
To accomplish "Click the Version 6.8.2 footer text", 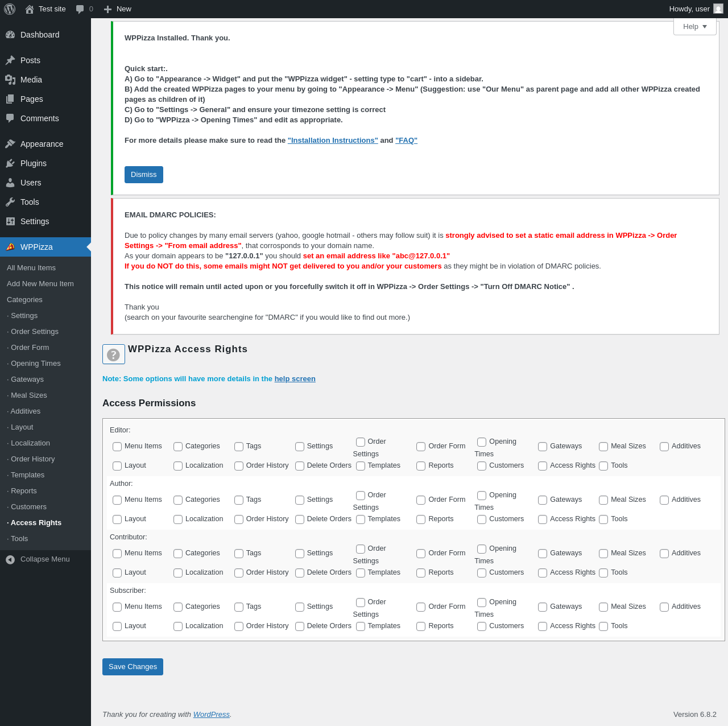I will (695, 715).
